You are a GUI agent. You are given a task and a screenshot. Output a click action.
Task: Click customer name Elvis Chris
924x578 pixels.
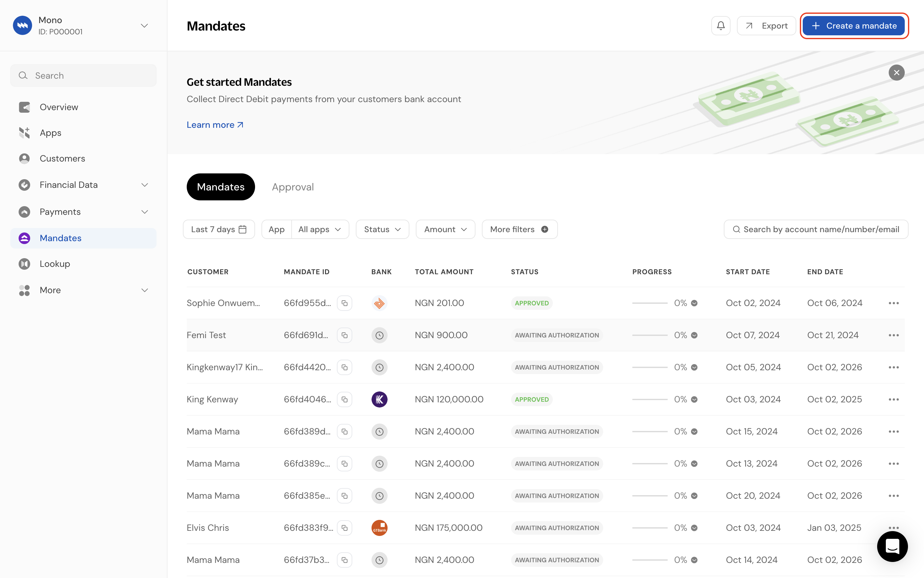(x=208, y=528)
